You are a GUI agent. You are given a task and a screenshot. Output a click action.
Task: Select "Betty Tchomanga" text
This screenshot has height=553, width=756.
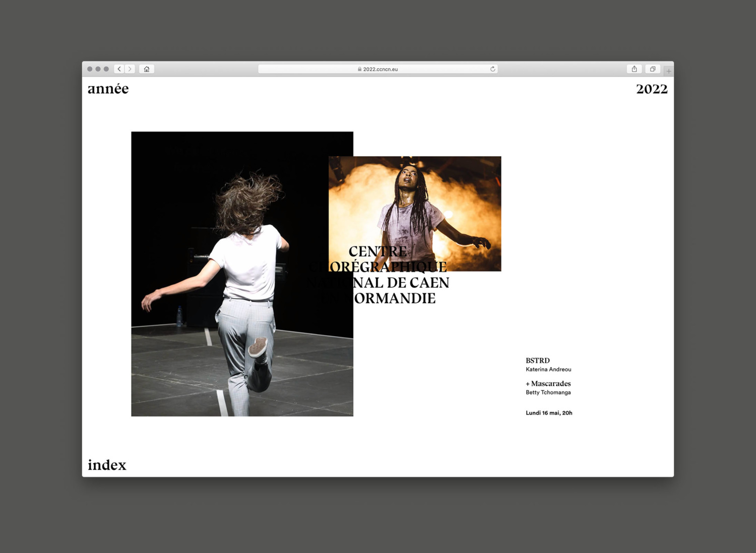(x=548, y=392)
